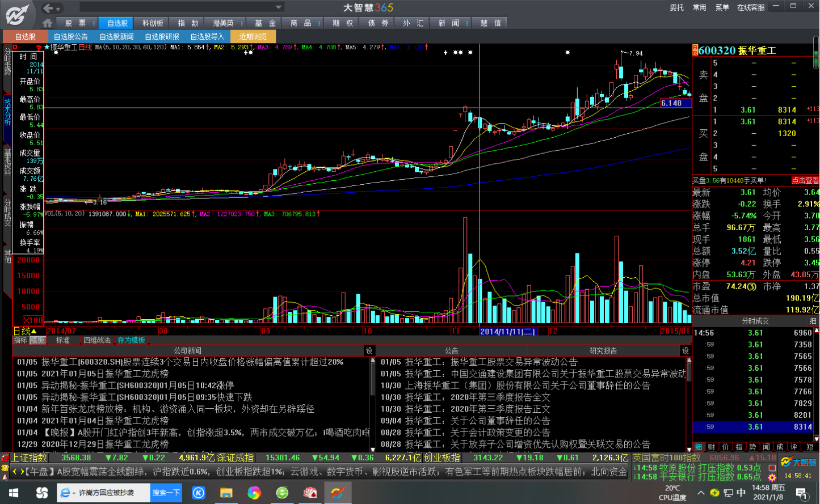Open the 自选股新闻 sub-tab

116,36
